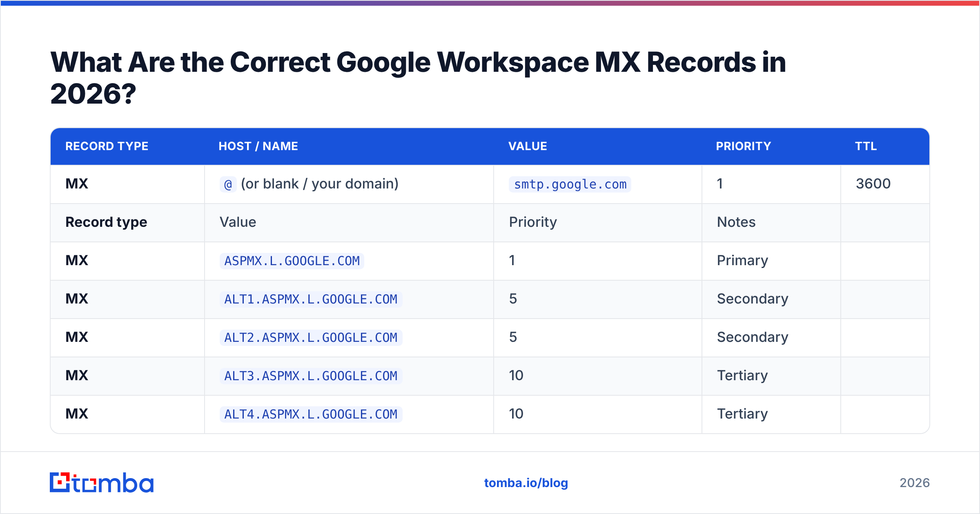The height and width of the screenshot is (514, 980).
Task: Click priority 10 in the ALT4 row
Action: tap(516, 414)
